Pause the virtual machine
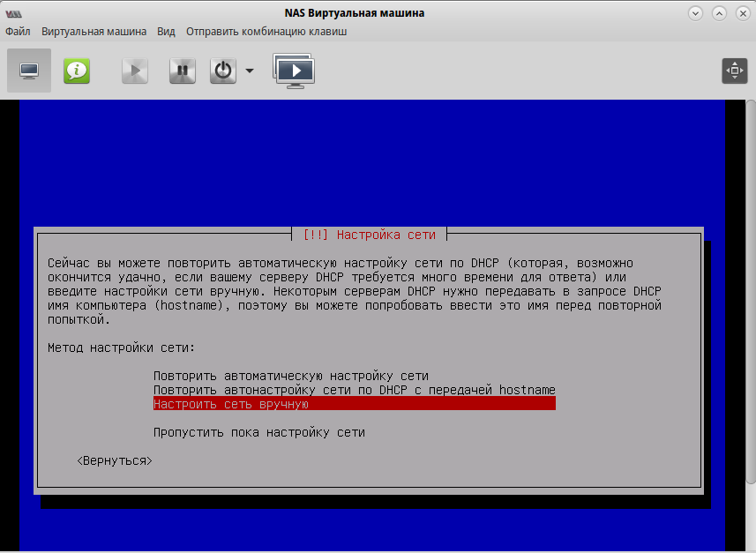Image resolution: width=756 pixels, height=553 pixels. pyautogui.click(x=183, y=71)
